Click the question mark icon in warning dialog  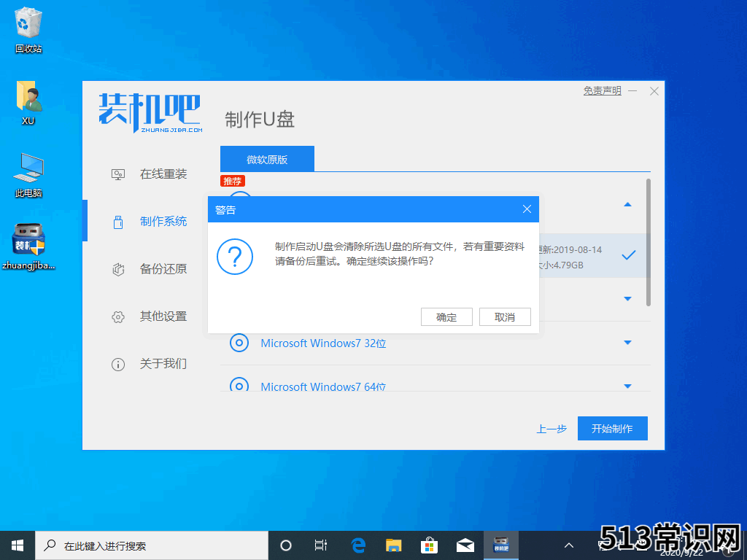click(x=235, y=257)
